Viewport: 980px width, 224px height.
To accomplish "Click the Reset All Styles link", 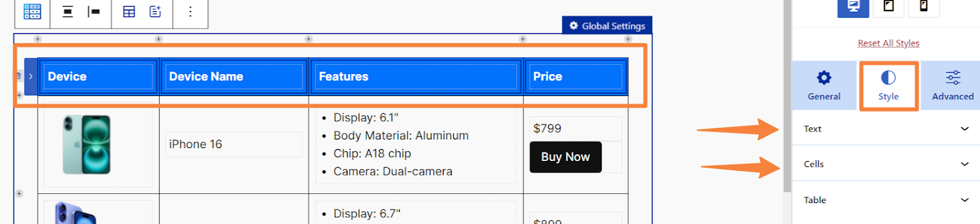I will pyautogui.click(x=888, y=43).
